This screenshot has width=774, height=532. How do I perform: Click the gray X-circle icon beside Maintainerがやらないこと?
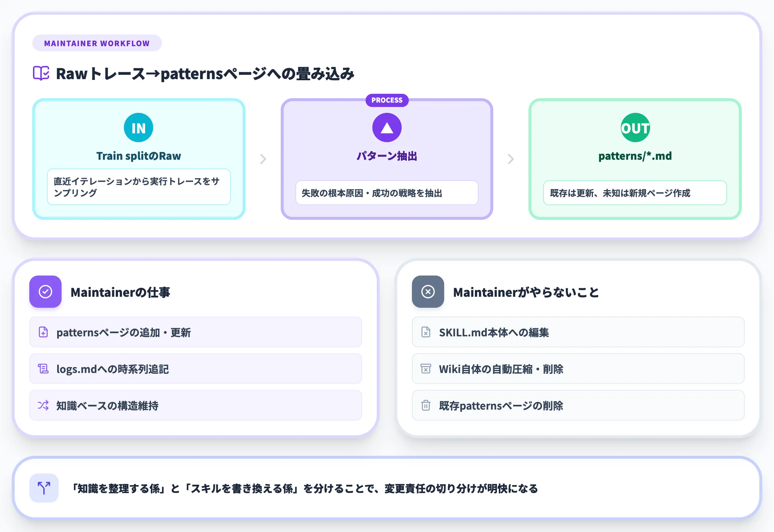428,292
